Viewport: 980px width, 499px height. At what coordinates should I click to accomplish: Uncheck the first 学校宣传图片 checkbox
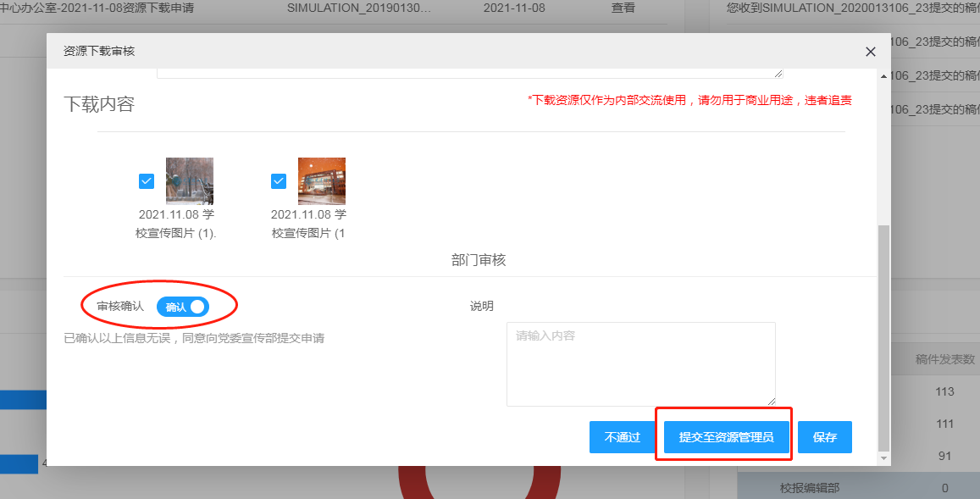147,180
